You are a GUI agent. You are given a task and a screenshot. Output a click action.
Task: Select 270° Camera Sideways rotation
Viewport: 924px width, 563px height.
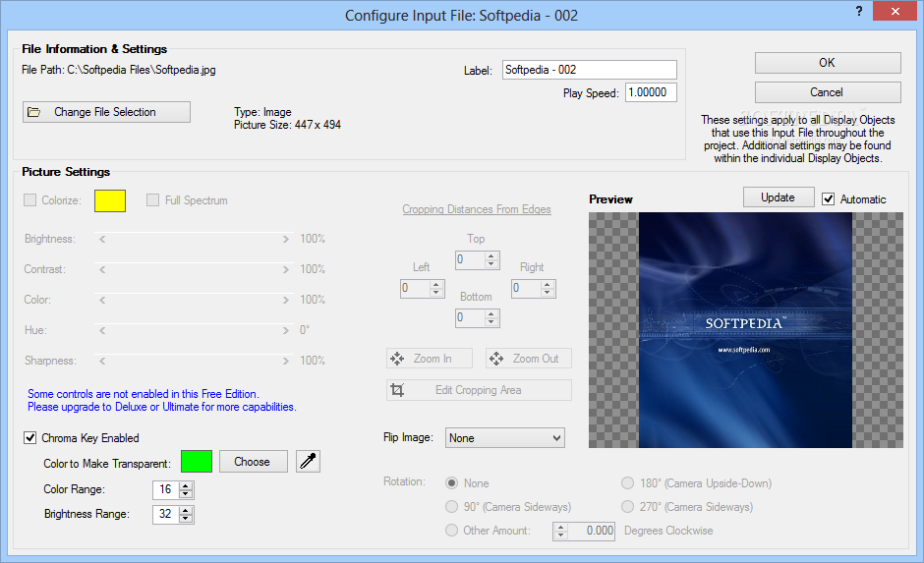pos(627,506)
